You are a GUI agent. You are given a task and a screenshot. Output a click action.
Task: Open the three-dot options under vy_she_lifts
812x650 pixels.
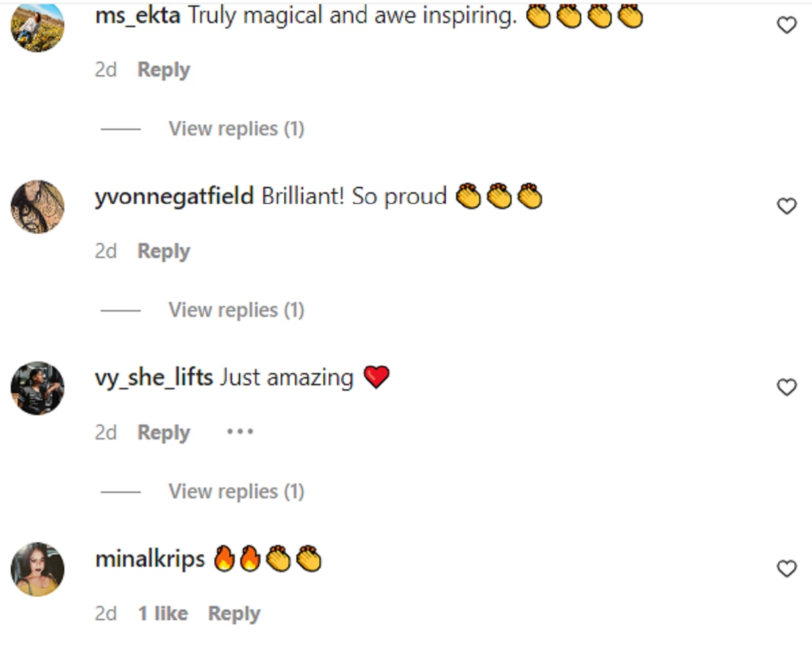pos(240,432)
